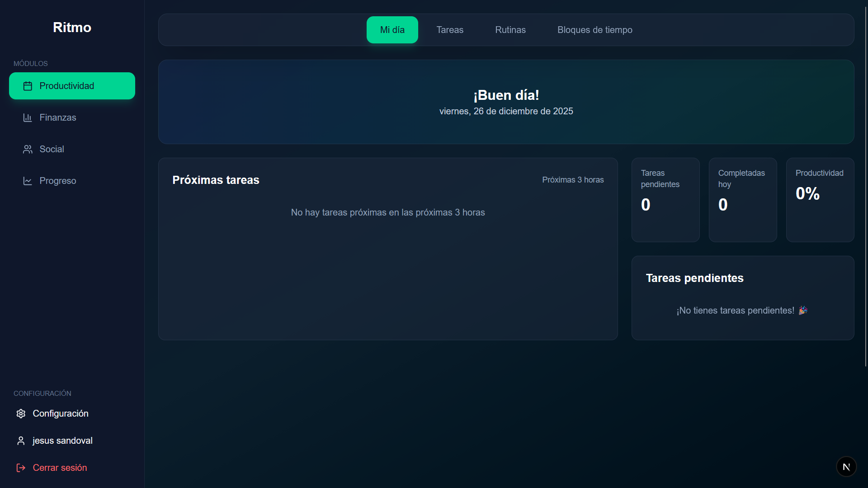Switch to the Tareas tab
Screen dimensions: 868x488
coord(450,30)
